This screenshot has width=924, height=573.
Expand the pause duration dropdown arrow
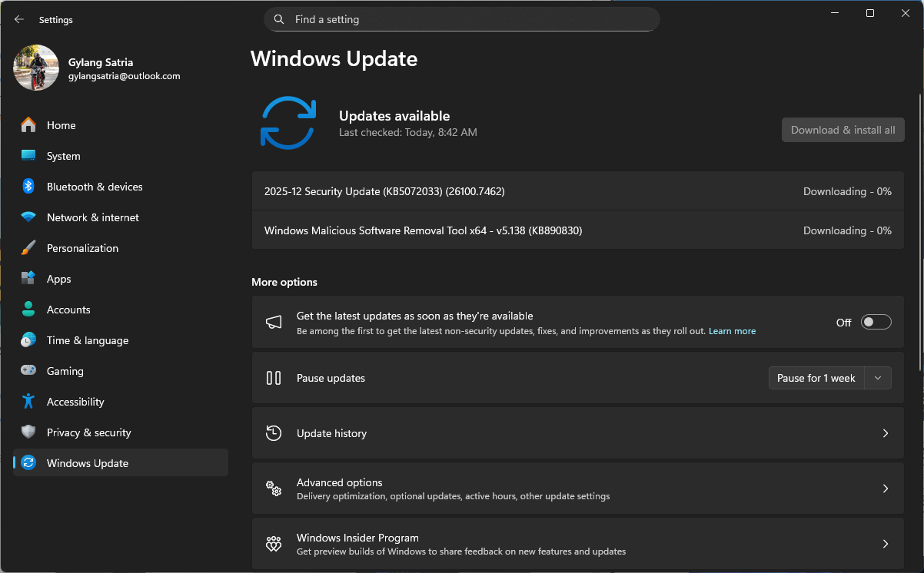coord(878,378)
